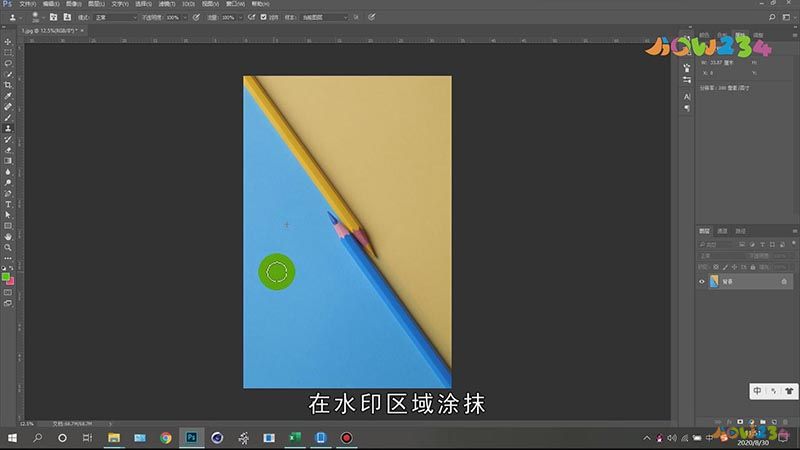Close the 1.jpg document tab
Image resolution: width=800 pixels, height=450 pixels.
[82, 31]
